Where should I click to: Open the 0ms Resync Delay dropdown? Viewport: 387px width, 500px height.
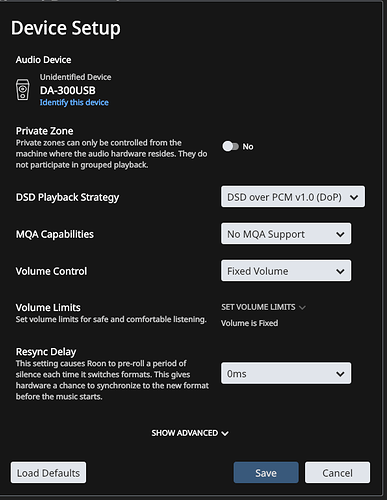(286, 373)
